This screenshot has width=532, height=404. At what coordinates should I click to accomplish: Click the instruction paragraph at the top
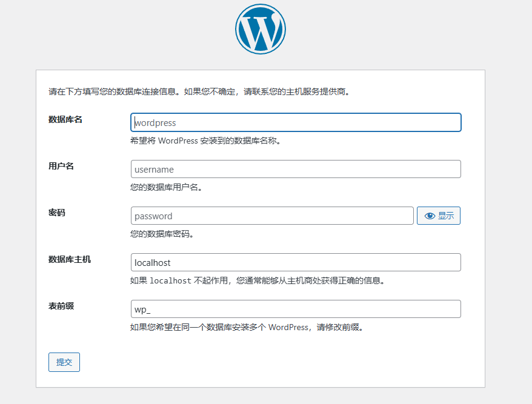coord(200,91)
